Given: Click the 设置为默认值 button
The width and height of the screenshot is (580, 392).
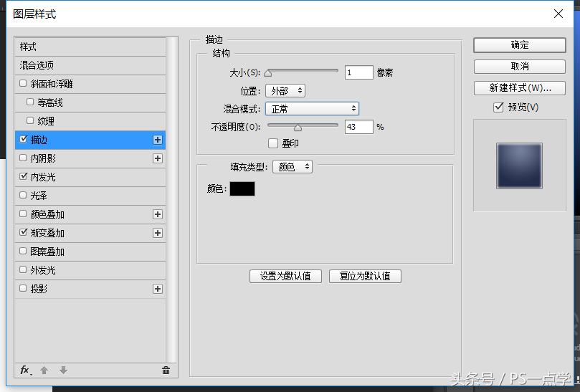Looking at the screenshot, I should pos(285,276).
